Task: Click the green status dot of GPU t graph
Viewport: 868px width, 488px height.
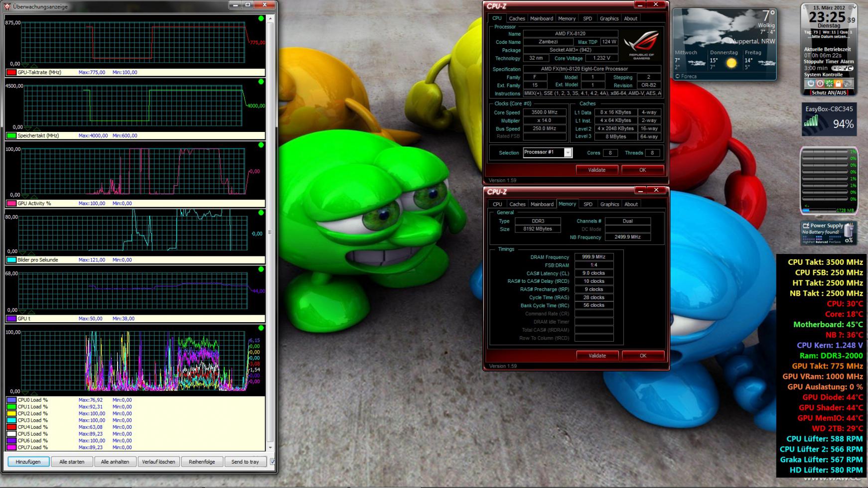Action: (261, 269)
